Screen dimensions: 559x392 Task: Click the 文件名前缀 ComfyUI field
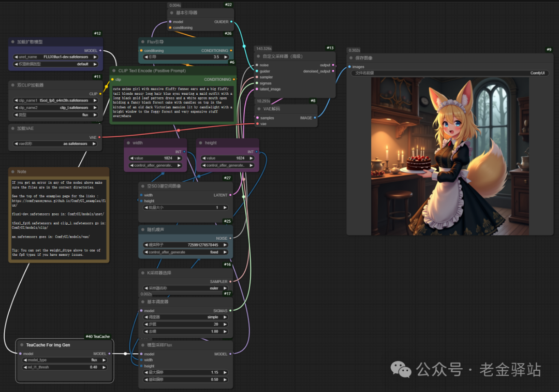450,73
